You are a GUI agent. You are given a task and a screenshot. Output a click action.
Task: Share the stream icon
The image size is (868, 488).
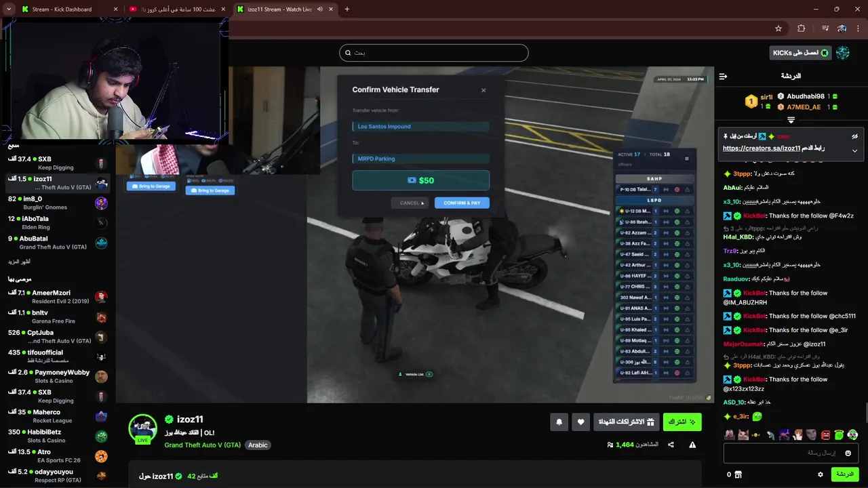pos(671,445)
